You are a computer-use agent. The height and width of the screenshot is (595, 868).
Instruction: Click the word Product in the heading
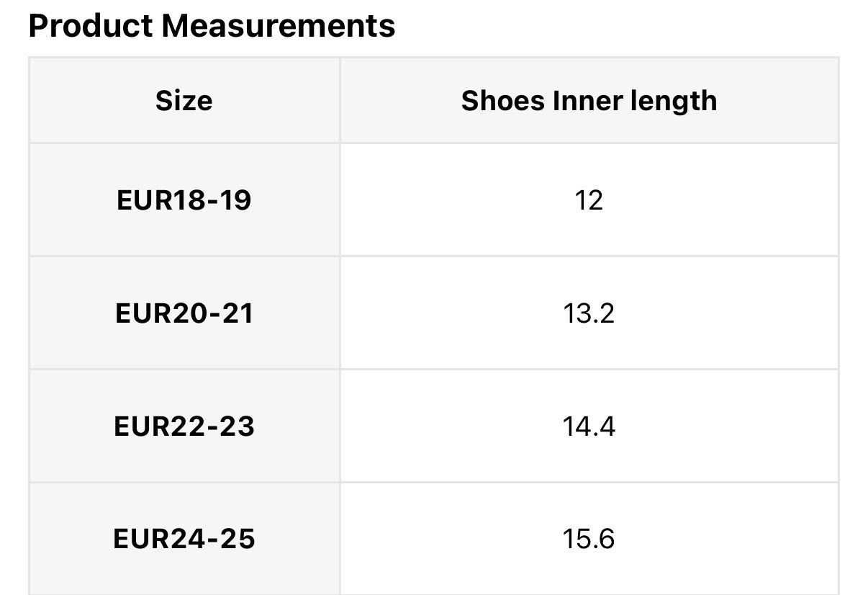click(90, 26)
